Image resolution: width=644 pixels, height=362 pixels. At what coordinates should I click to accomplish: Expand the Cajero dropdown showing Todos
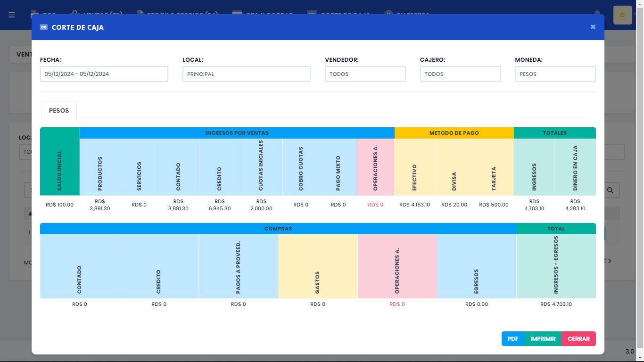461,74
